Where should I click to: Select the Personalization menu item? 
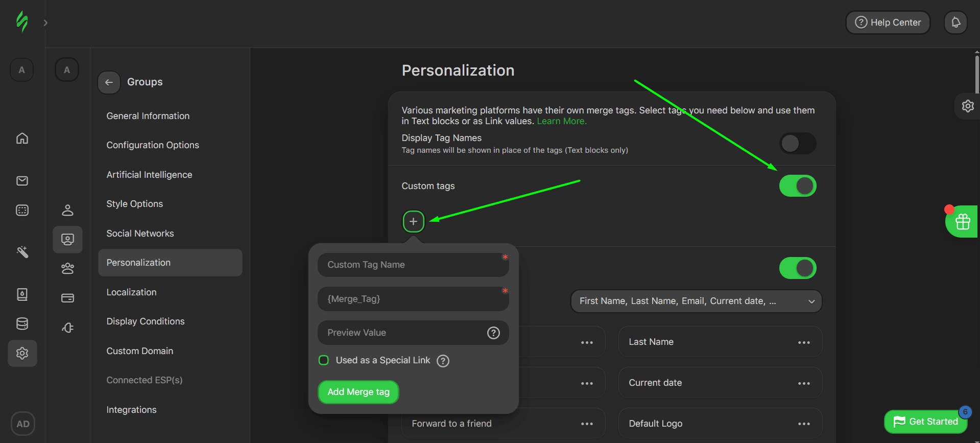click(170, 263)
